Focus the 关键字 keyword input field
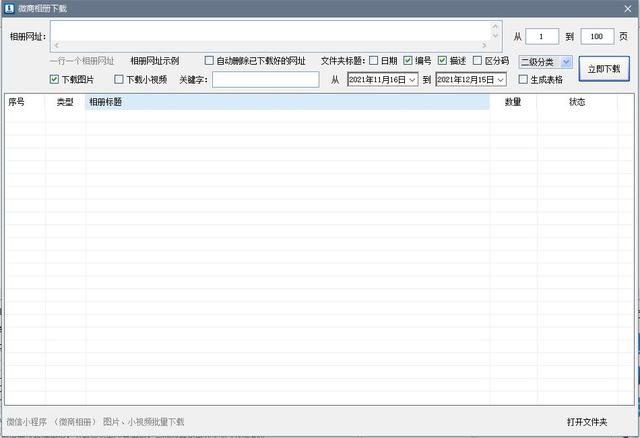Screen dimensions: 640x438 pos(265,79)
